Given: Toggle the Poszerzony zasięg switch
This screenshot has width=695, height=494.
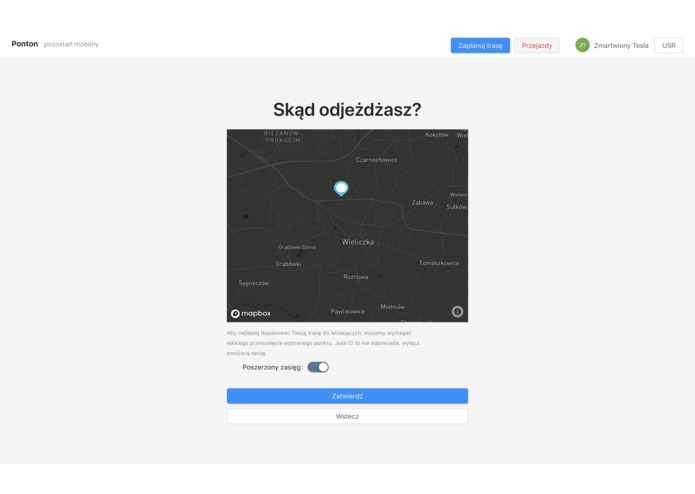Looking at the screenshot, I should coord(318,367).
